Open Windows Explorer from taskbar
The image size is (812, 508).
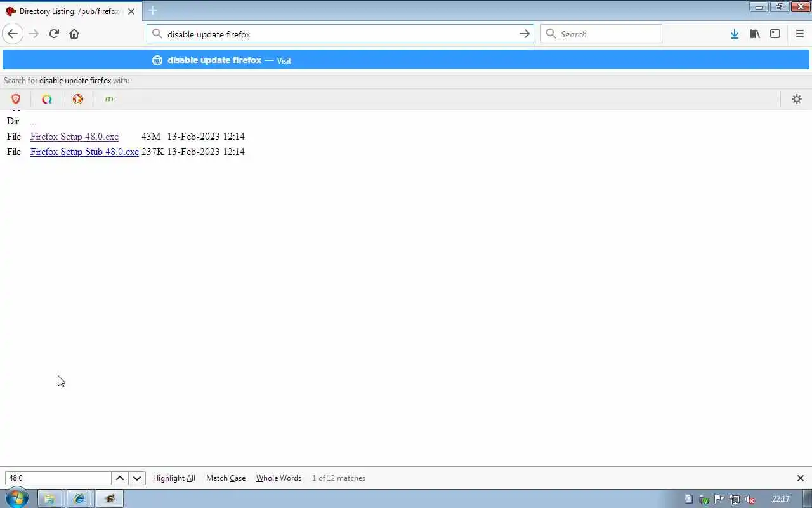(x=49, y=498)
